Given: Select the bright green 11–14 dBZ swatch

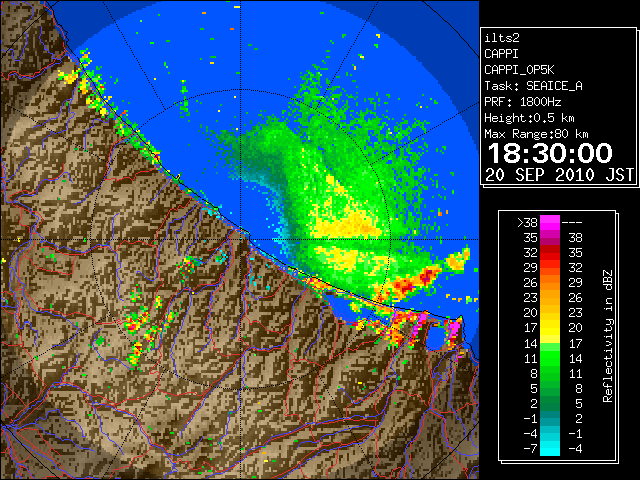Looking at the screenshot, I should 550,358.
